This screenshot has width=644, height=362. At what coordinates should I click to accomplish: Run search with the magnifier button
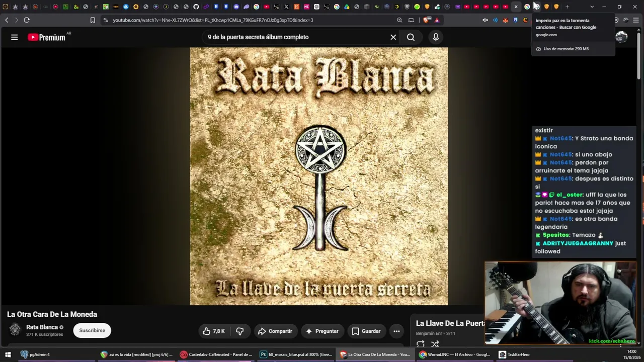pyautogui.click(x=411, y=37)
